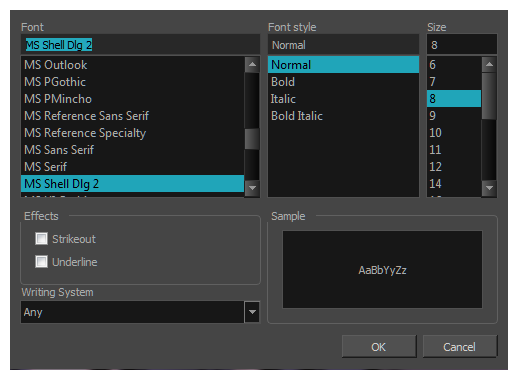The height and width of the screenshot is (380, 518).
Task: Pick MS Reference Specialty font
Action: coord(133,133)
